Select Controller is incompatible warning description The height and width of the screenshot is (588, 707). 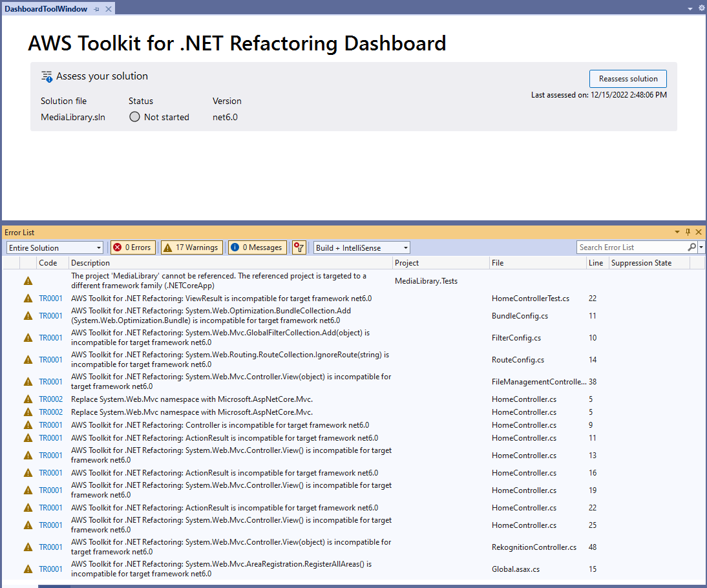tap(220, 425)
